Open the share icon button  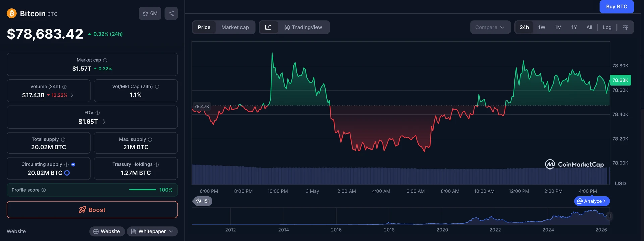click(x=171, y=13)
